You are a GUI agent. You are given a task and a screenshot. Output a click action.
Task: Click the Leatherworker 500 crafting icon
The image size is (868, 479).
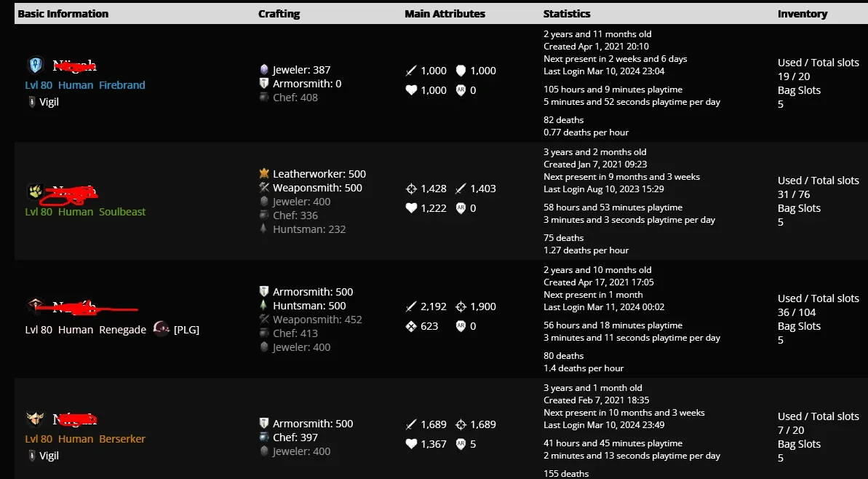(x=264, y=173)
